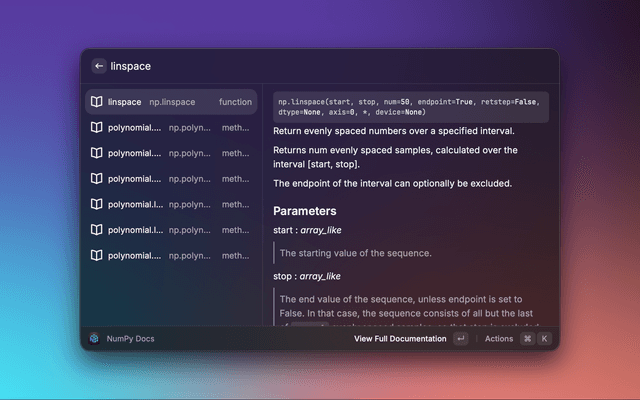Click the Command key icon in footer
This screenshot has height=400, width=640.
tap(527, 339)
